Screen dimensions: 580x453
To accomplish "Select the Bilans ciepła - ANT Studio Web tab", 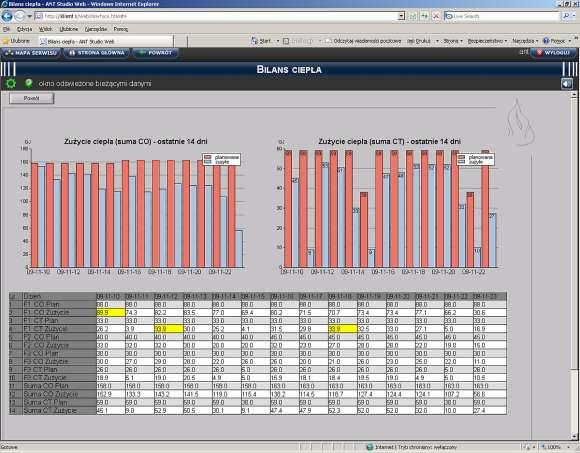I will pos(105,41).
